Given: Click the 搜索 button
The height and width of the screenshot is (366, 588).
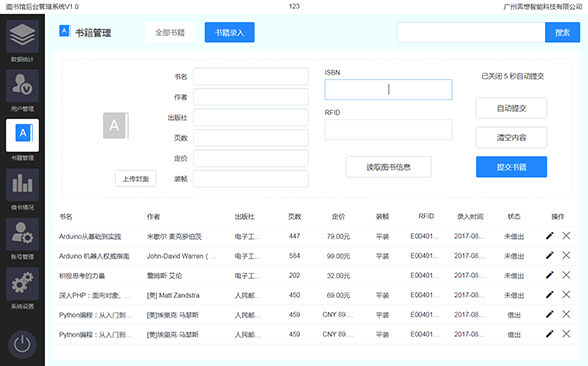Looking at the screenshot, I should (x=562, y=32).
